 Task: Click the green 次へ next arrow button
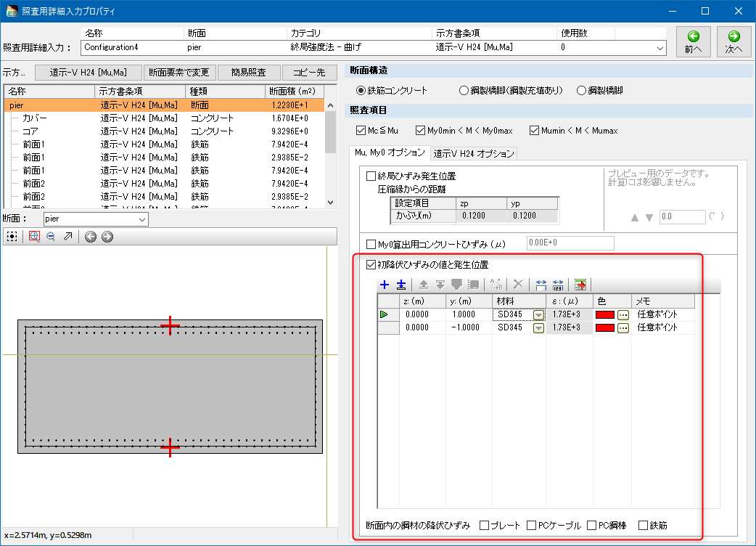pos(734,42)
